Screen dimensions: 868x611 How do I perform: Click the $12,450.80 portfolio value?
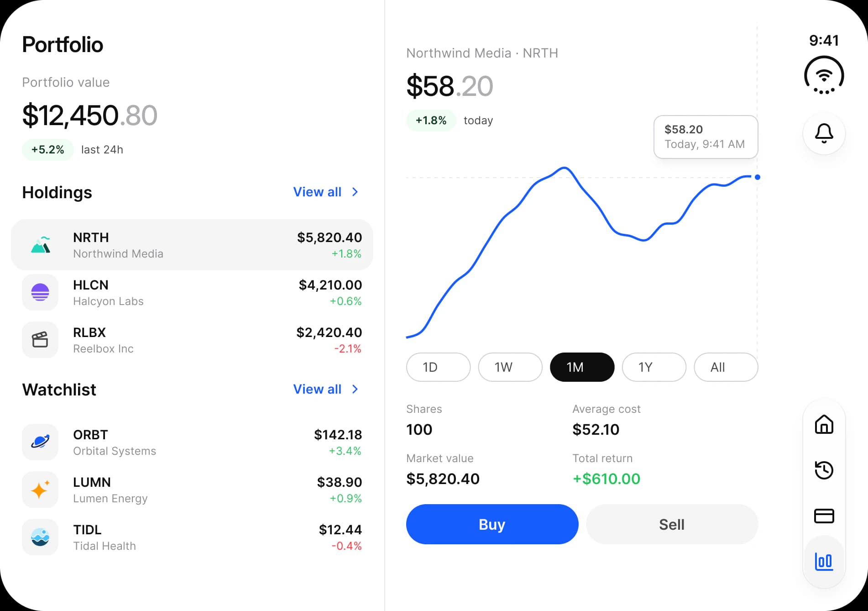(x=90, y=115)
